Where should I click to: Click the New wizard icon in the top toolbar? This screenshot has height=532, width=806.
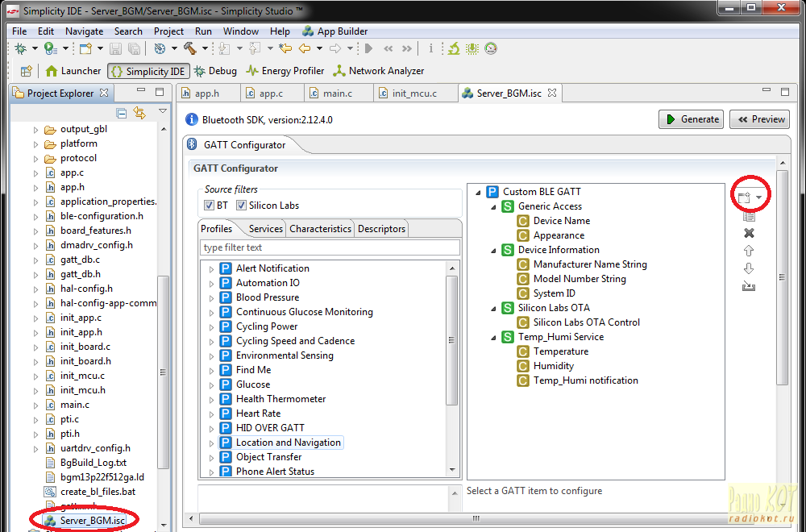(x=85, y=49)
